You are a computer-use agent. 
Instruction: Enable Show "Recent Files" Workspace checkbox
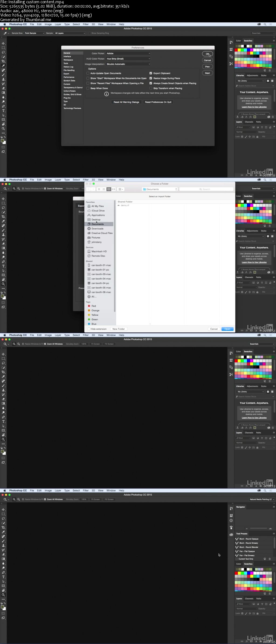point(88,83)
